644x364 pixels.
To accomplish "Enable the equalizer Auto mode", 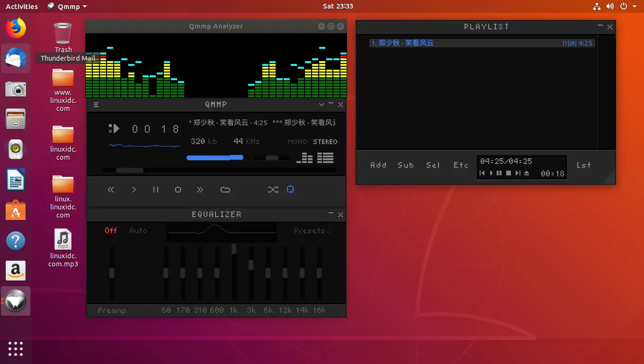I will tap(138, 230).
